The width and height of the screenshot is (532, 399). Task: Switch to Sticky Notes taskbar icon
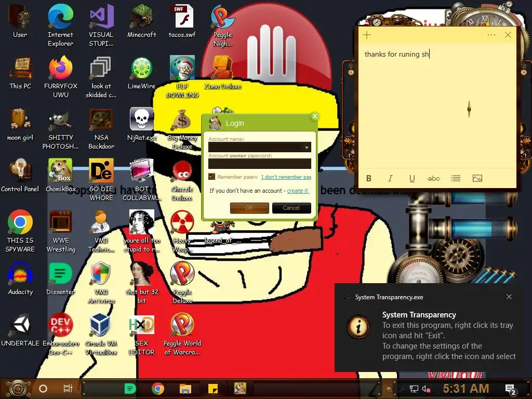pos(212,389)
